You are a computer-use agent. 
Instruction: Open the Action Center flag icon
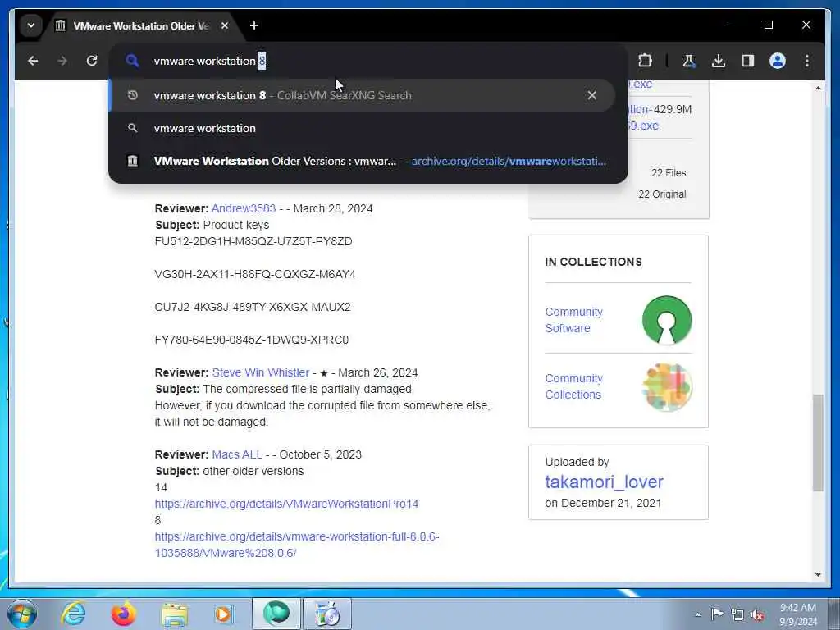[717, 614]
